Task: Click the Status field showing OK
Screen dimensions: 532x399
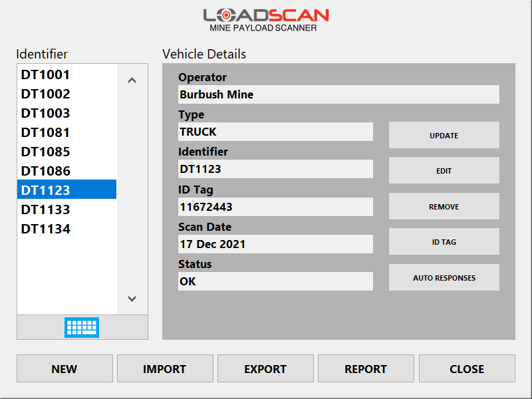Action: click(275, 281)
